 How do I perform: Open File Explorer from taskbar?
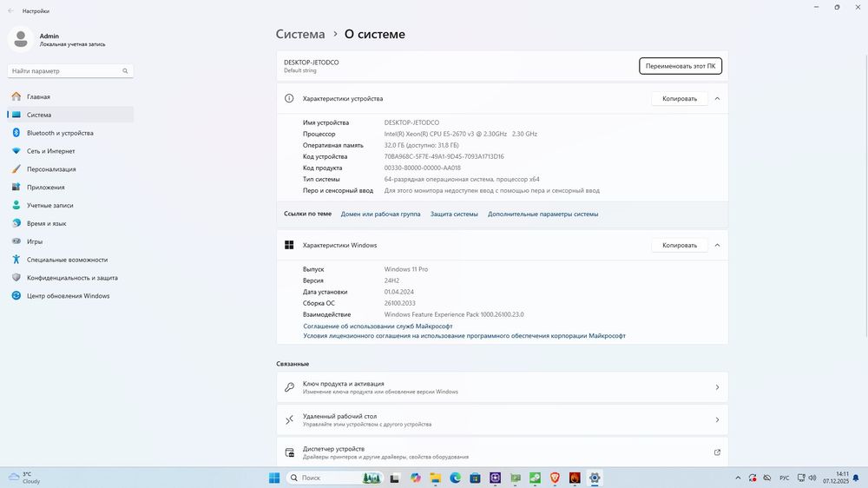pos(435,478)
